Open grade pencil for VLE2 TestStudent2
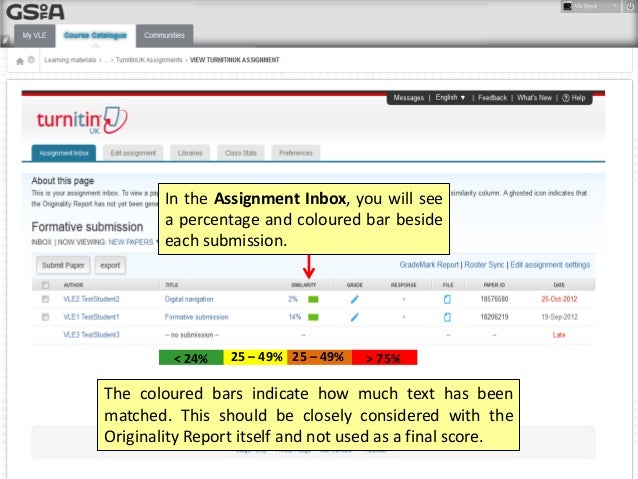 pyautogui.click(x=354, y=300)
